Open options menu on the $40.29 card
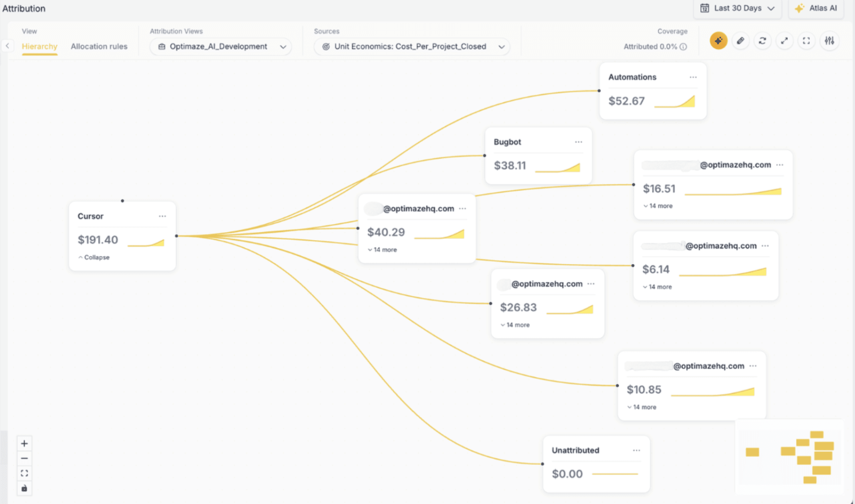Image resolution: width=855 pixels, height=504 pixels. 462,208
